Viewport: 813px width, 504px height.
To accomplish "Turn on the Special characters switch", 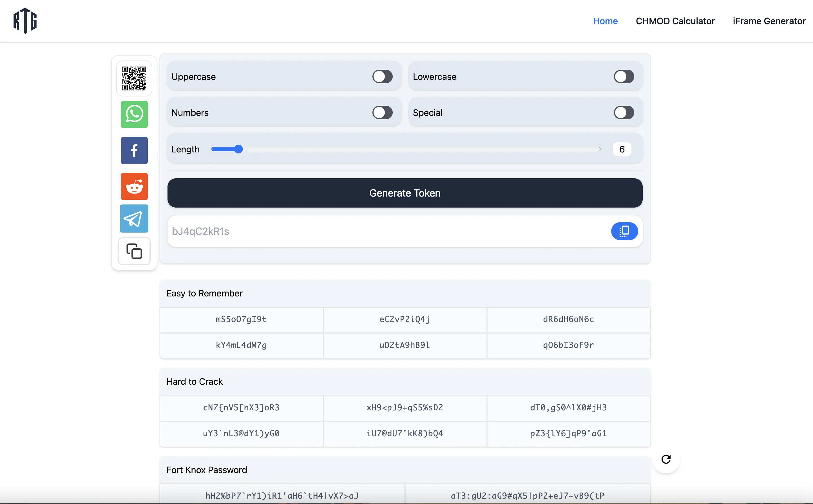I will 624,113.
